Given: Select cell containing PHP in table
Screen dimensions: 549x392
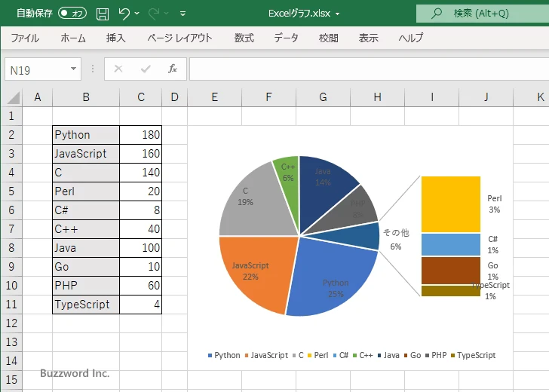Looking at the screenshot, I should 86,285.
